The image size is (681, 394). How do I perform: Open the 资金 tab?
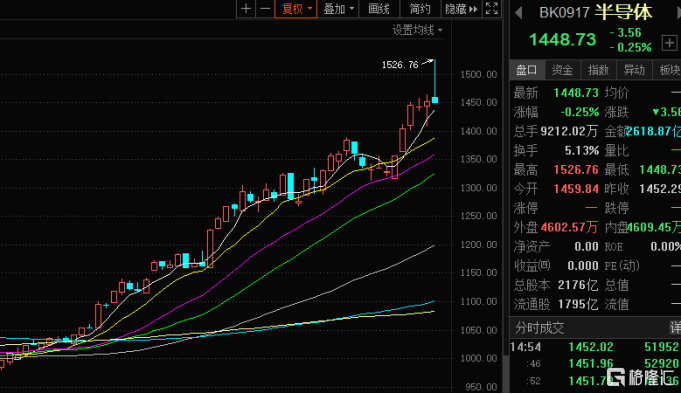[562, 70]
